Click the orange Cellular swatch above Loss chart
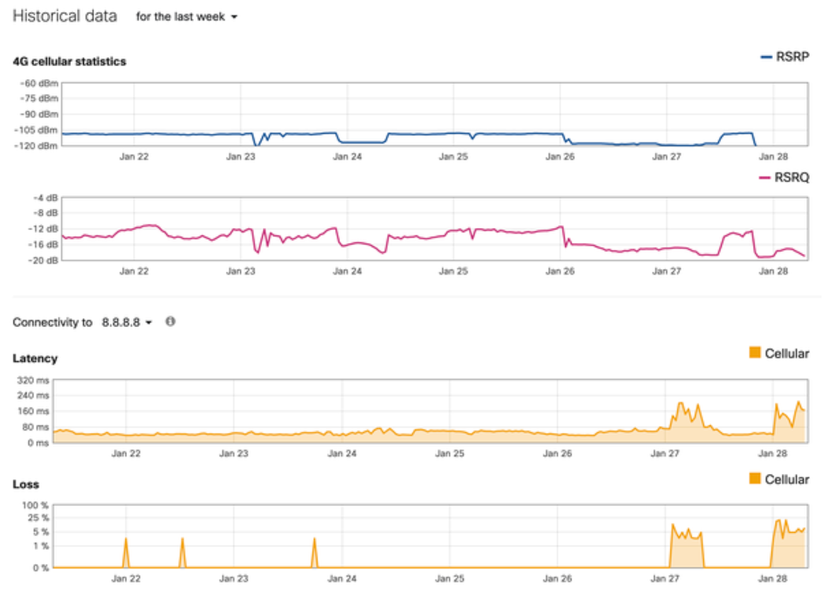822x594 pixels. 755,479
